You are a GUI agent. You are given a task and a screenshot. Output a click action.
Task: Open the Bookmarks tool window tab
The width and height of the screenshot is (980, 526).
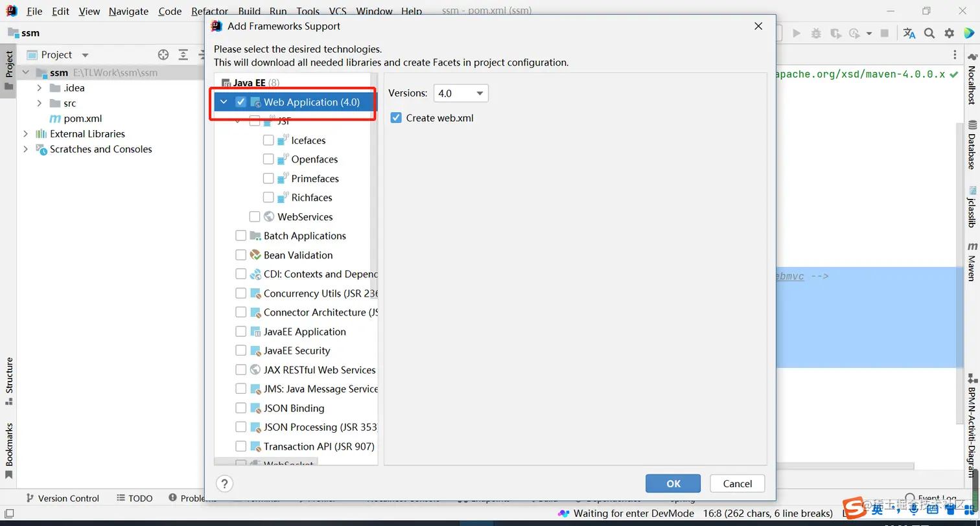[x=9, y=450]
